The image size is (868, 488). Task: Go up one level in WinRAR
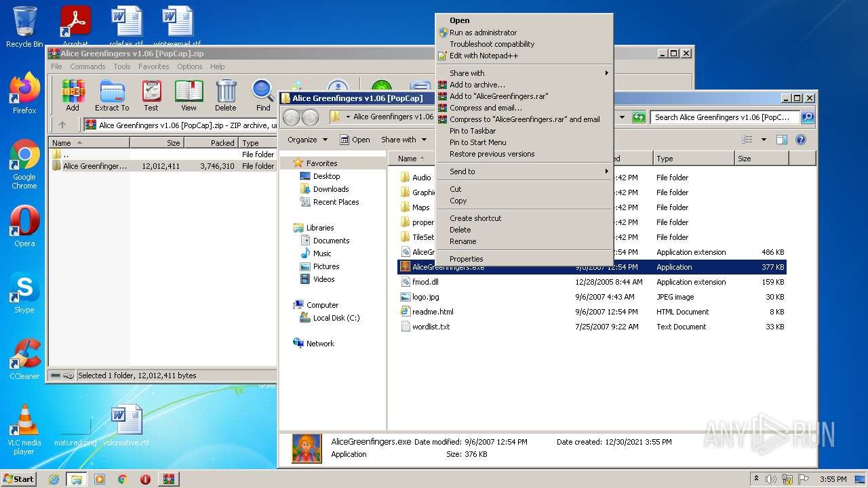click(x=62, y=125)
